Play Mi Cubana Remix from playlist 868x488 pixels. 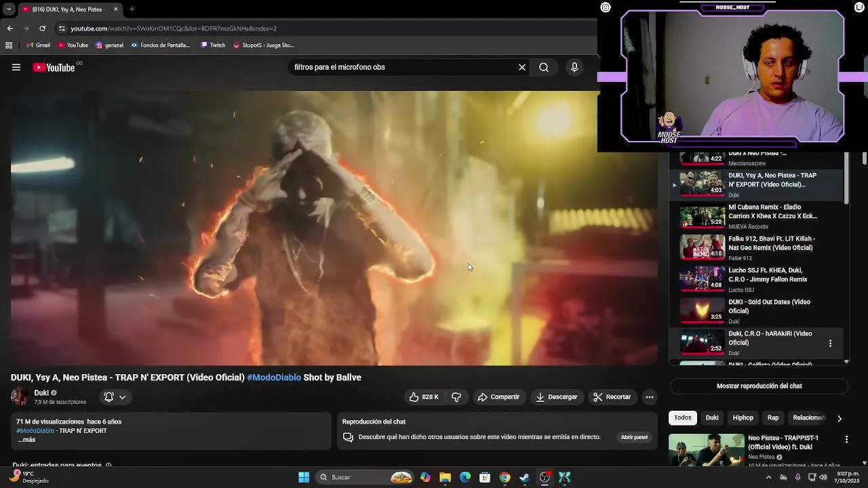click(x=756, y=216)
